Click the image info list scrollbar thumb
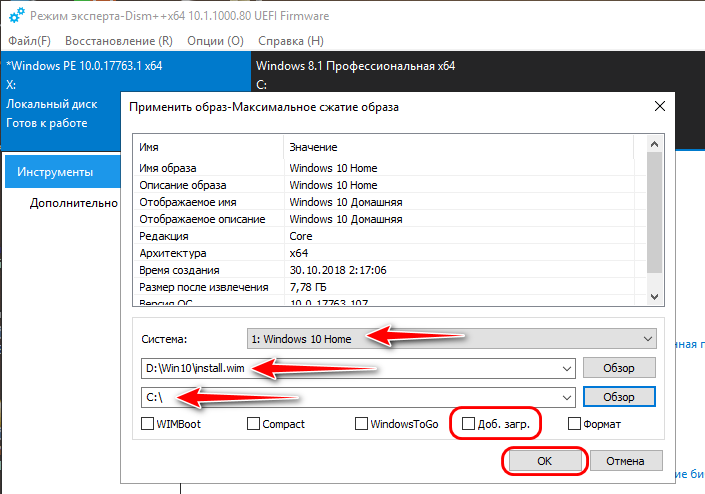 pos(655,212)
